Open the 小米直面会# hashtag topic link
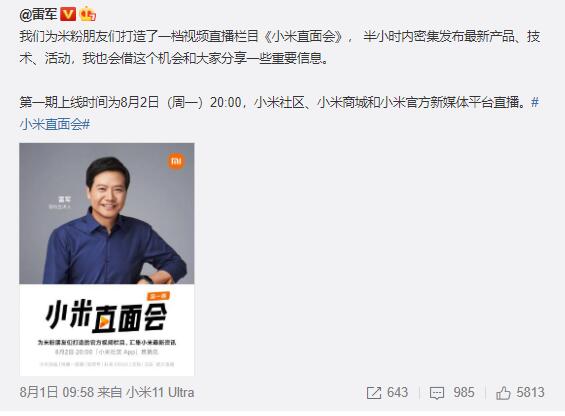This screenshot has height=416, width=565. (x=54, y=124)
